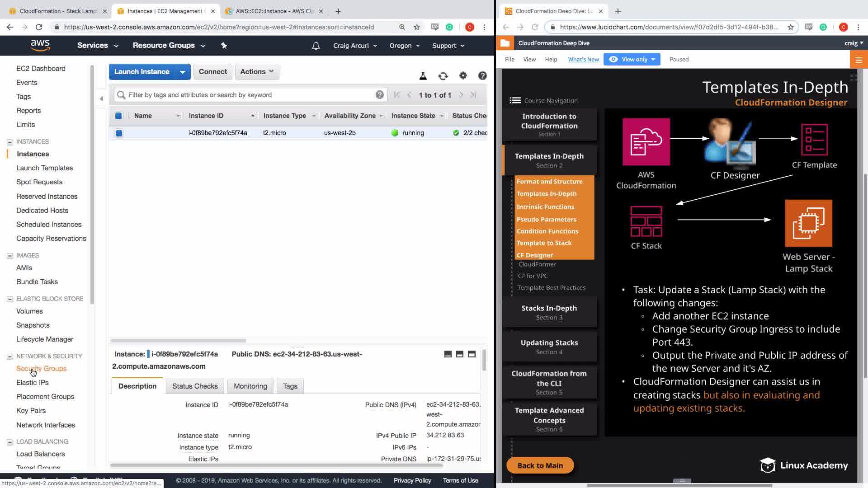
Task: Switch to the Status Checks tab
Action: (195, 386)
